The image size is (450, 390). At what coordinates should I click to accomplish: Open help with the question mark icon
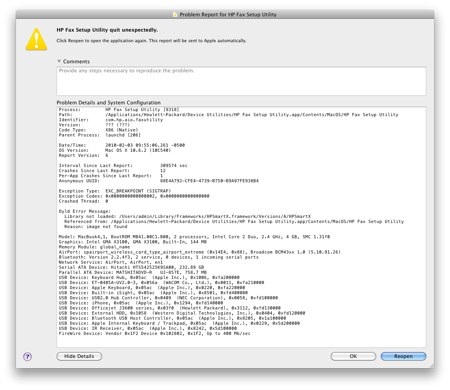click(28, 357)
